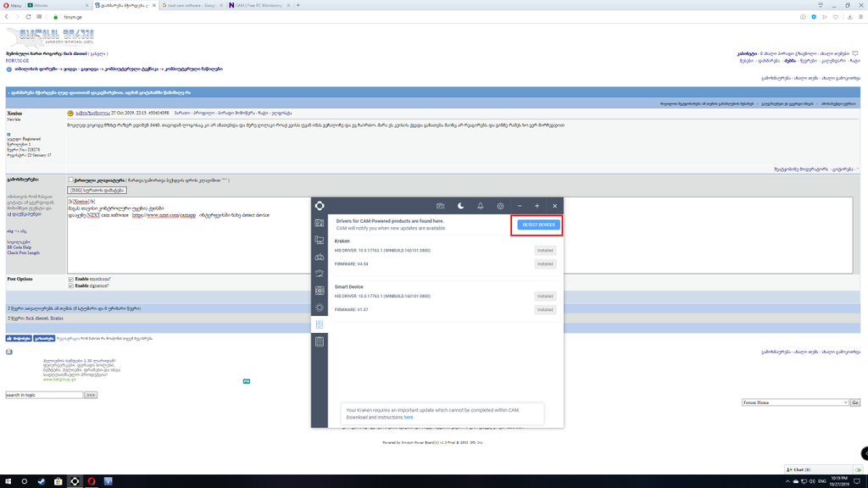The image size is (868, 488).
Task: Open browser downloads icon
Action: point(849,17)
